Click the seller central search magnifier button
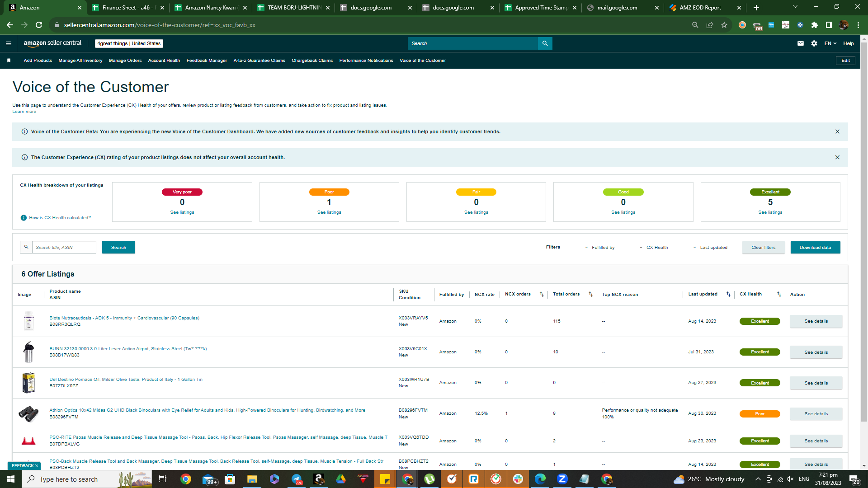 tap(545, 43)
